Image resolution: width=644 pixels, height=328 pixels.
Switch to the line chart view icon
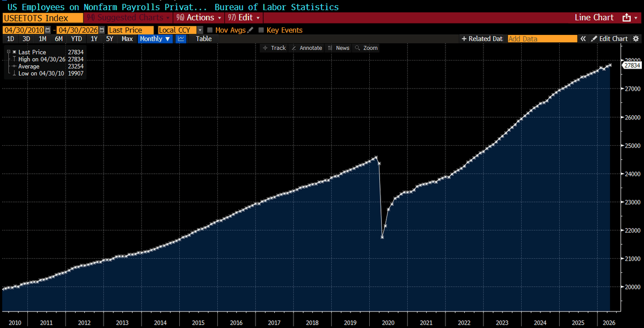point(181,39)
